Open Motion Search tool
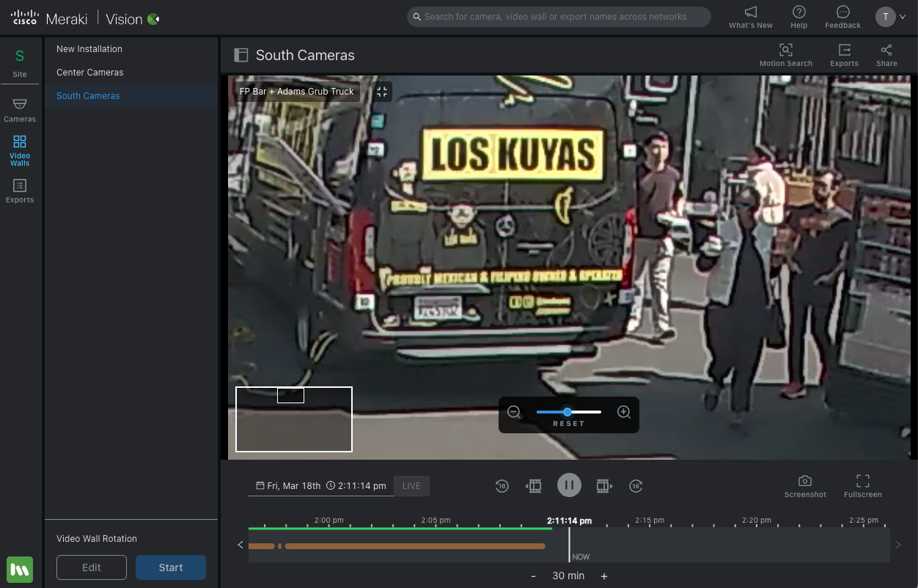The image size is (918, 588). coord(785,53)
